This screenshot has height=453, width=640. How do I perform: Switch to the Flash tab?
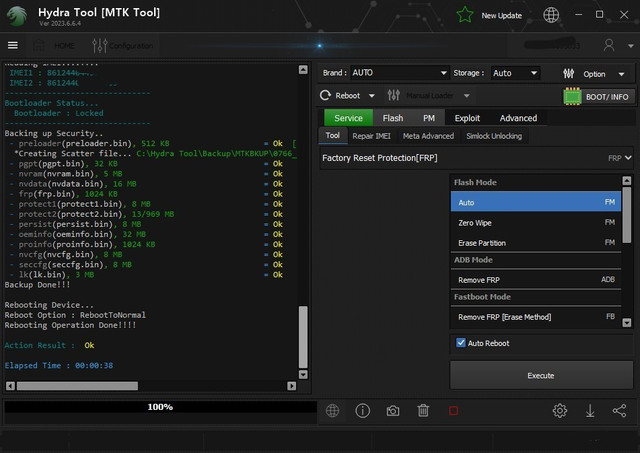(x=393, y=118)
